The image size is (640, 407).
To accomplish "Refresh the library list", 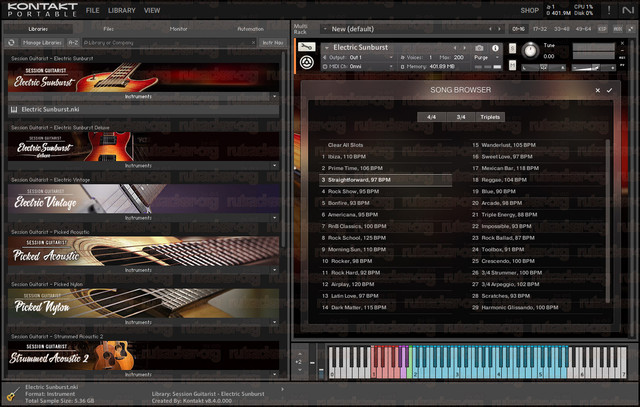I will pos(11,42).
